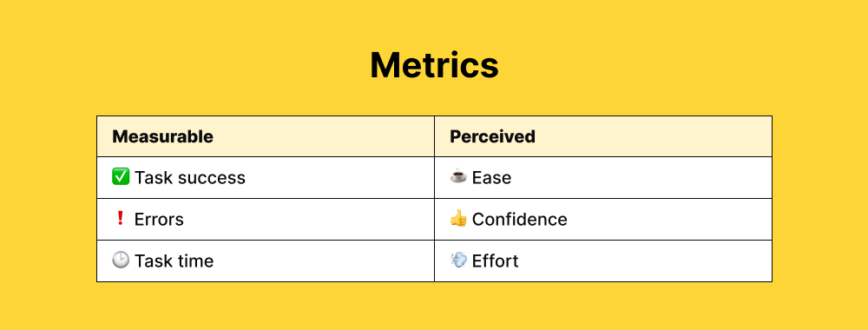Click the thumbs up emoji icon

[x=458, y=219]
